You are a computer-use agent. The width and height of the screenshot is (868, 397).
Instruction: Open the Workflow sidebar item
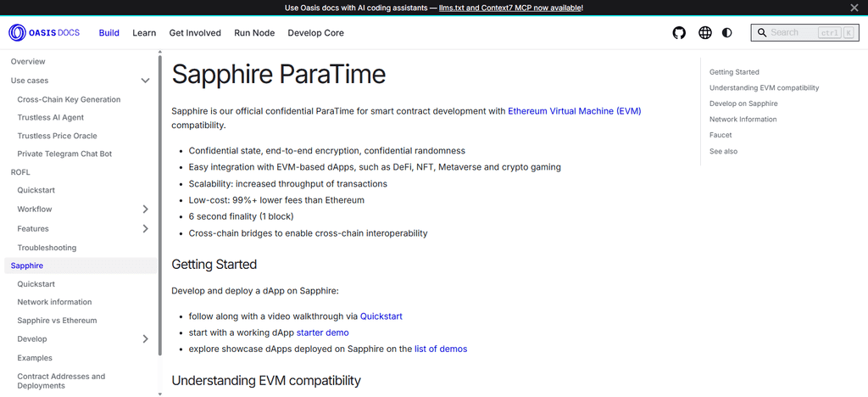pyautogui.click(x=34, y=210)
